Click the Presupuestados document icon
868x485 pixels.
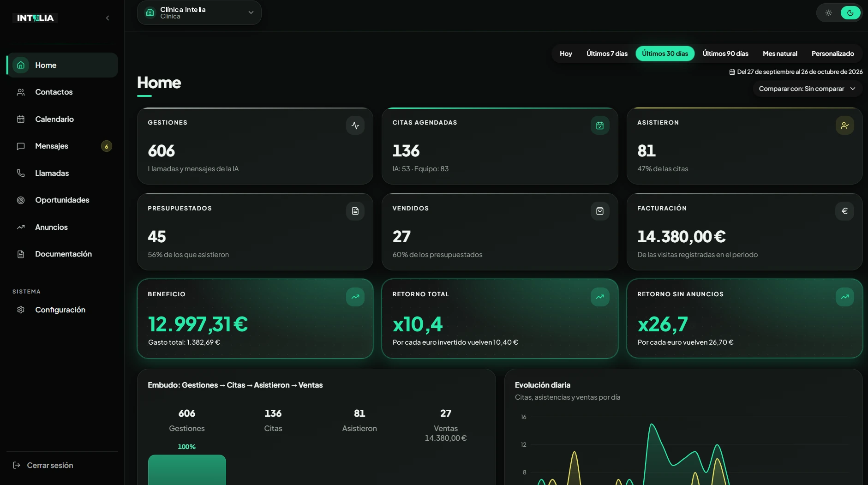(355, 211)
